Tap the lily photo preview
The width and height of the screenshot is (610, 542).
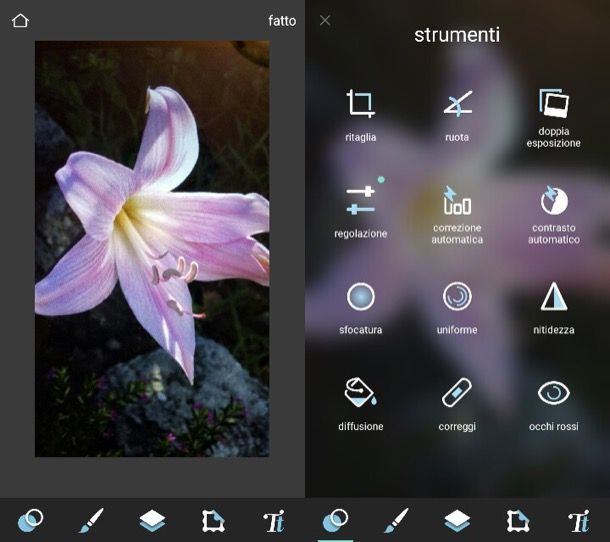pyautogui.click(x=152, y=249)
